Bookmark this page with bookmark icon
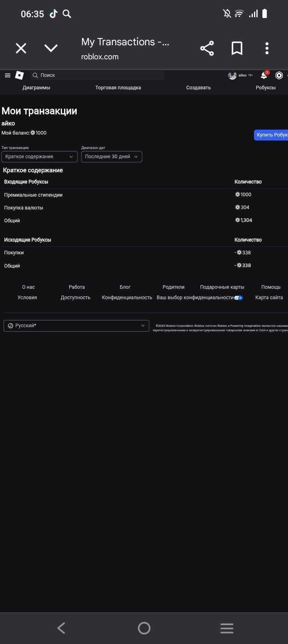The height and width of the screenshot is (644, 288). click(237, 49)
